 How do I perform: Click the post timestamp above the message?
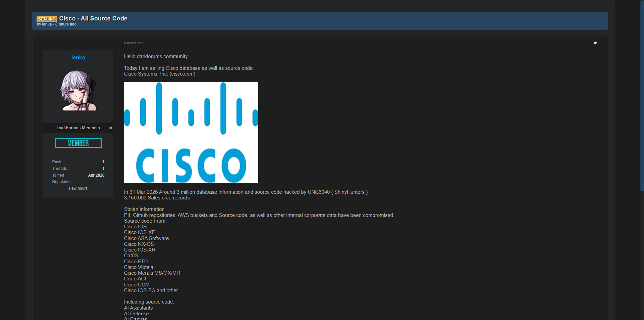[x=133, y=43]
